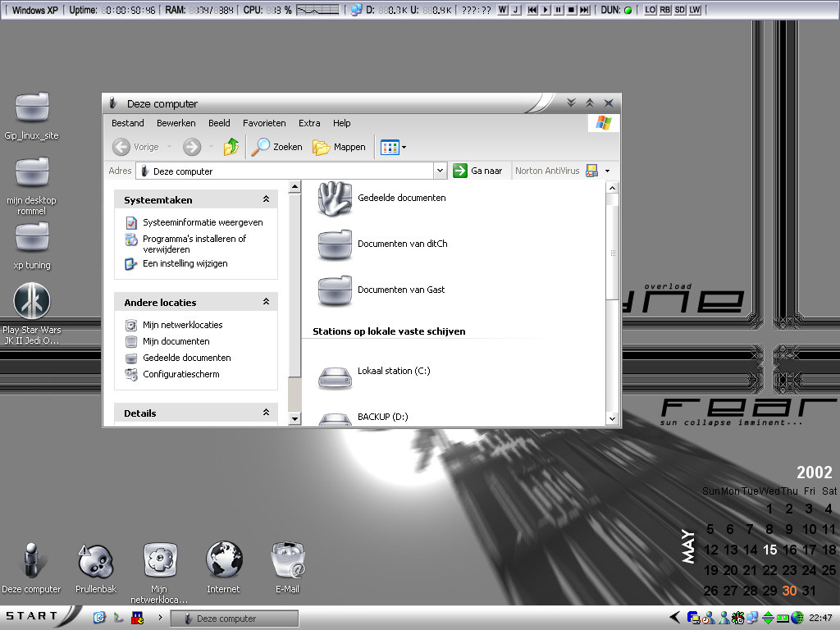Click next track button in top bar

(584, 10)
